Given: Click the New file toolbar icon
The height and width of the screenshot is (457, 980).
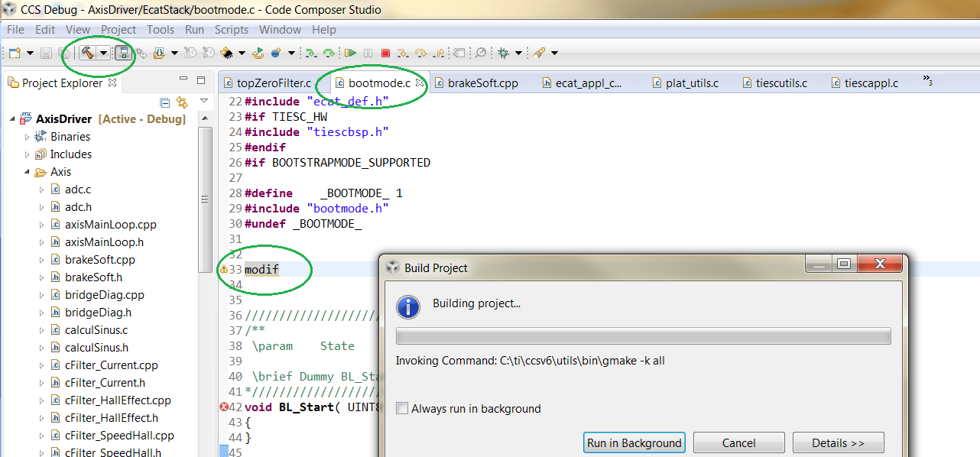Looking at the screenshot, I should coord(15,53).
